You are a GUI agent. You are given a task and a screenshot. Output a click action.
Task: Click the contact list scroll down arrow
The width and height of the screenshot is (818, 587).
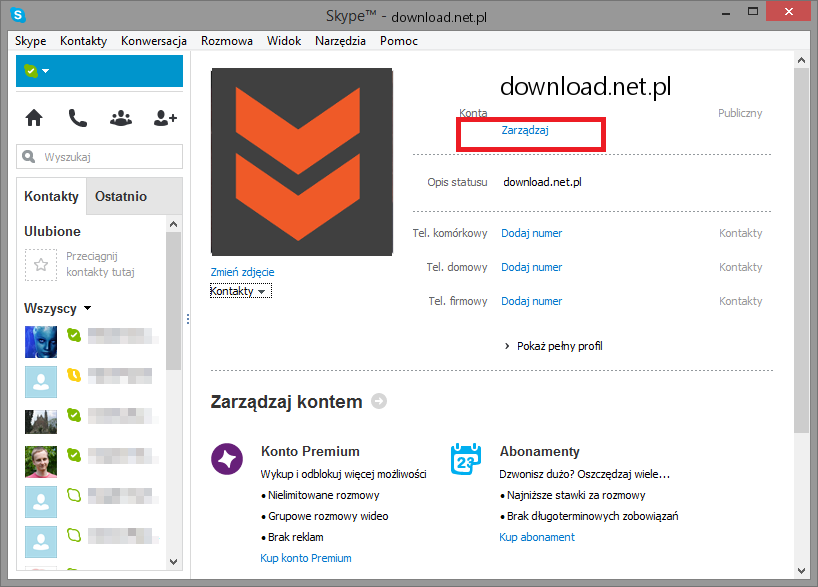coord(174,562)
